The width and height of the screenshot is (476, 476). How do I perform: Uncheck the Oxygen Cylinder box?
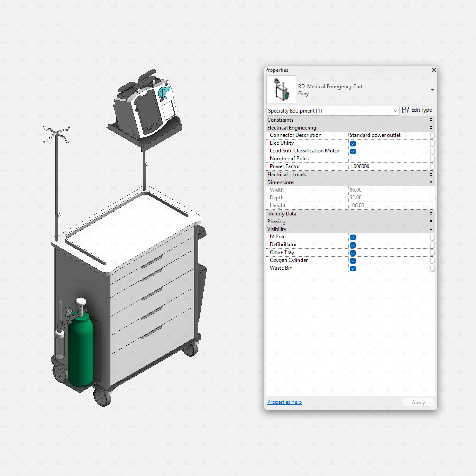coord(353,261)
